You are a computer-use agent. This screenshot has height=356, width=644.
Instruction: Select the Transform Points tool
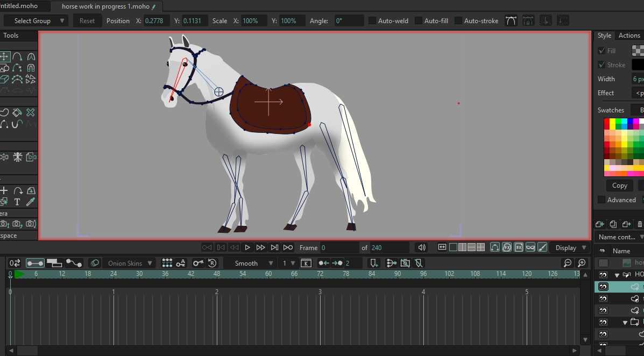tap(4, 56)
